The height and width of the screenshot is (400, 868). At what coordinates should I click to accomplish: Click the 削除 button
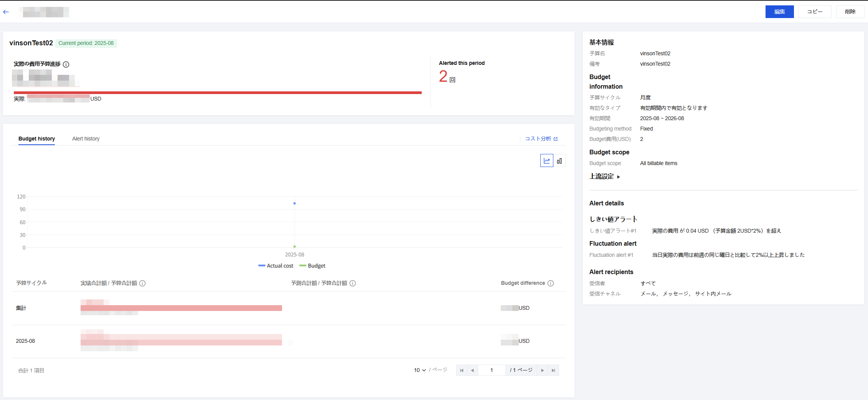coord(850,12)
